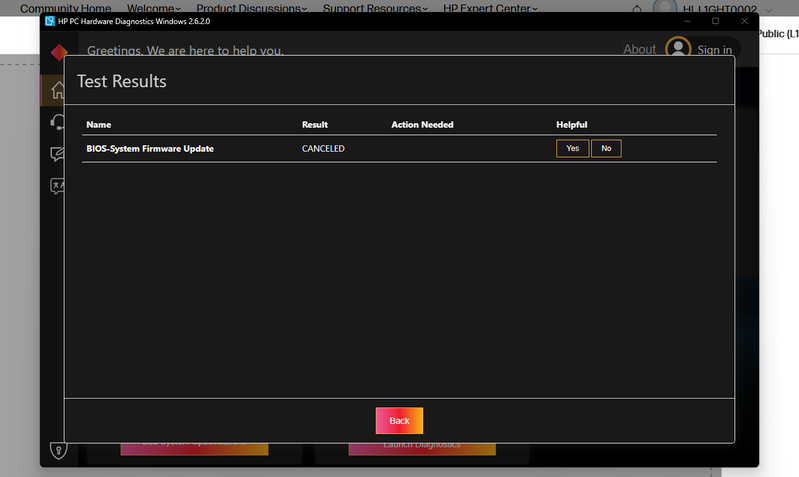Select BIOS-System Firmware Update row name
This screenshot has width=799, height=477.
[x=150, y=148]
